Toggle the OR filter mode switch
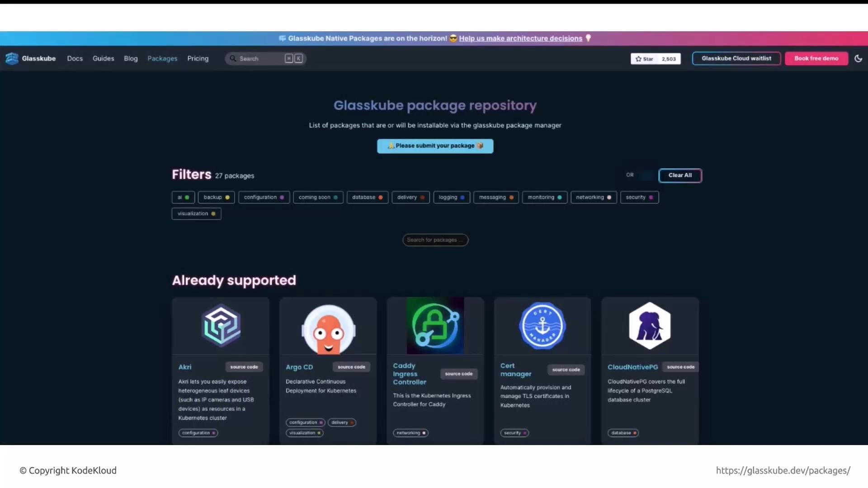Viewport: 868px width, 488px height. 646,175
